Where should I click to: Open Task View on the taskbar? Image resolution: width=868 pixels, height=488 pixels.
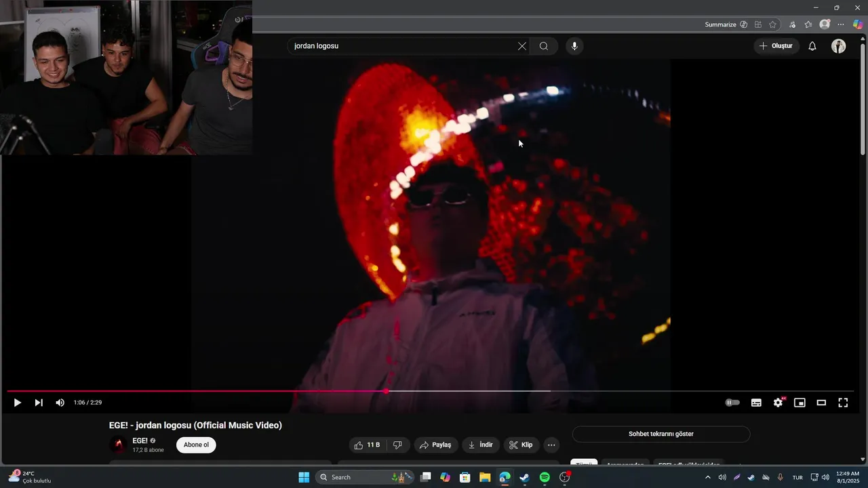pyautogui.click(x=425, y=477)
